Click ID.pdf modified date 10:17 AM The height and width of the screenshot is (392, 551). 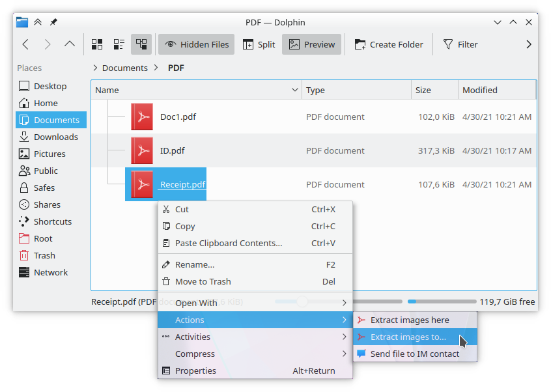tap(497, 150)
